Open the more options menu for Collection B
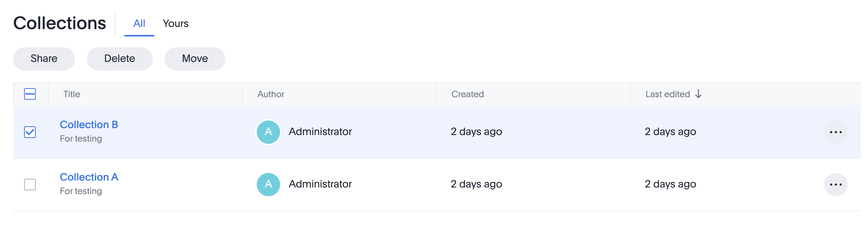868x249 pixels. (836, 132)
